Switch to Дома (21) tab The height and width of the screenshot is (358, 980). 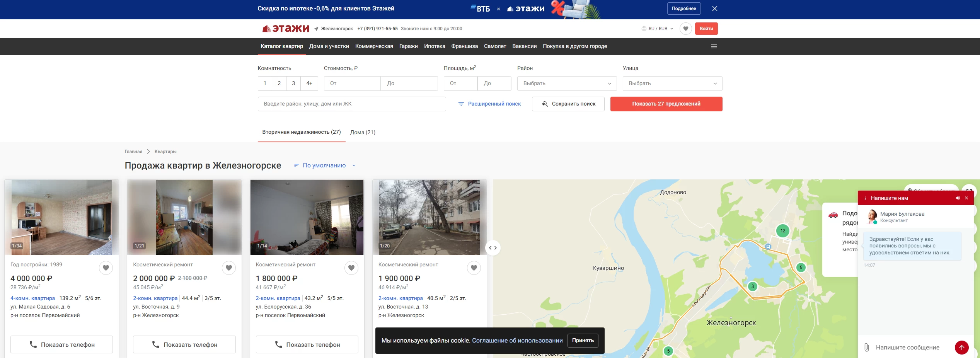click(x=363, y=132)
